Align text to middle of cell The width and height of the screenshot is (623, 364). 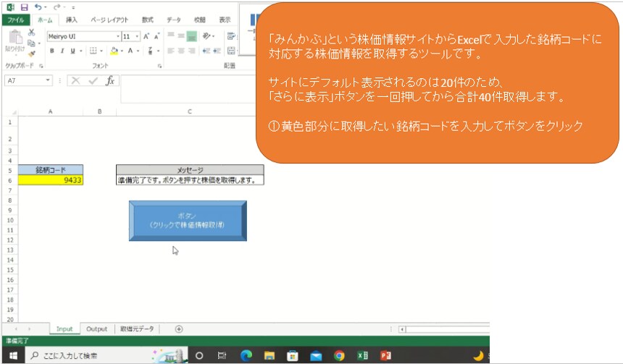coord(181,35)
